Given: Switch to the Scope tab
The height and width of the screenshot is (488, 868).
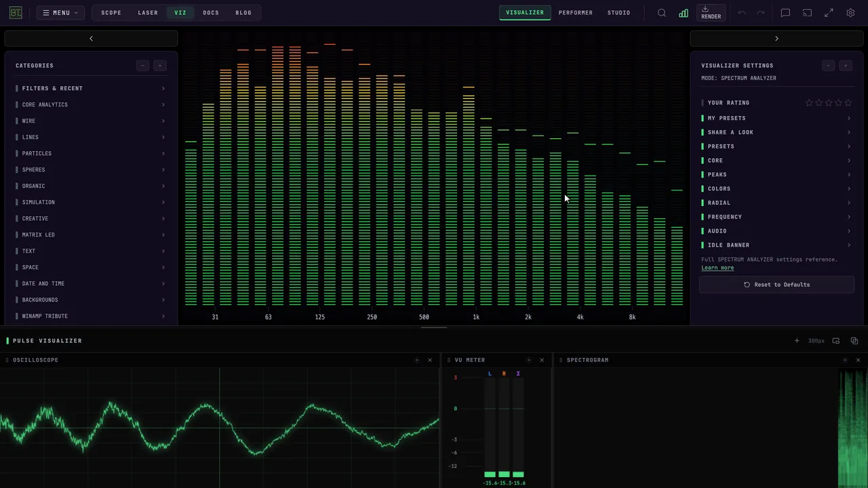Looking at the screenshot, I should (111, 13).
